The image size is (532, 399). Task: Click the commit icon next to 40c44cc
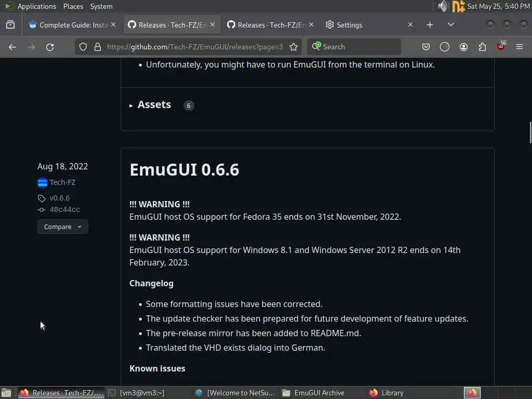(42, 210)
